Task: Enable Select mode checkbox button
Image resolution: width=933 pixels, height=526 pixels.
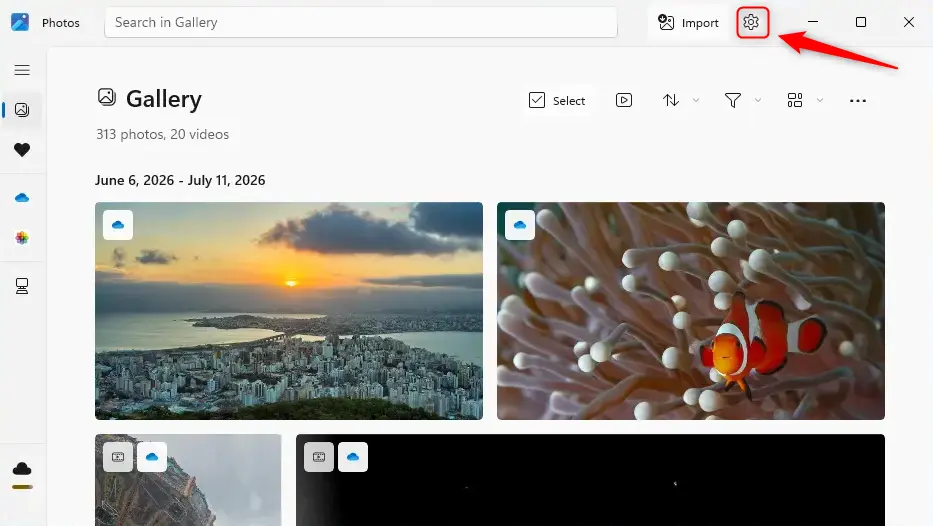Action: [557, 101]
